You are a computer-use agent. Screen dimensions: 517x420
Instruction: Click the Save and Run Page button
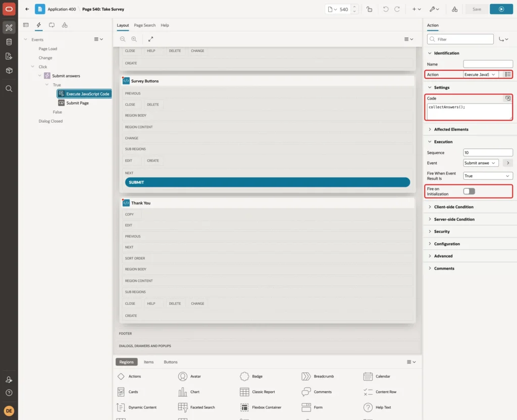[x=501, y=9]
